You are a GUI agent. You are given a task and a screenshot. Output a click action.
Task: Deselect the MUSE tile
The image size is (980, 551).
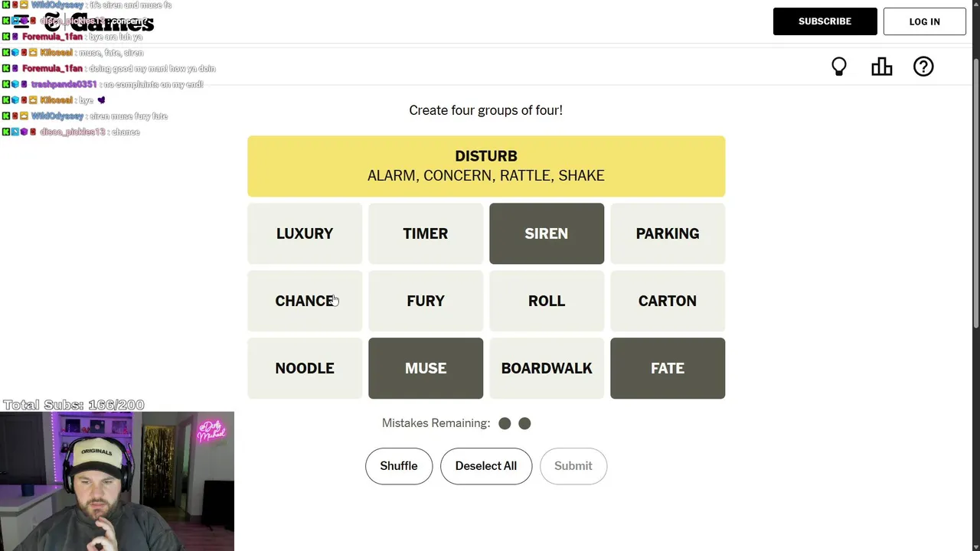pyautogui.click(x=425, y=368)
